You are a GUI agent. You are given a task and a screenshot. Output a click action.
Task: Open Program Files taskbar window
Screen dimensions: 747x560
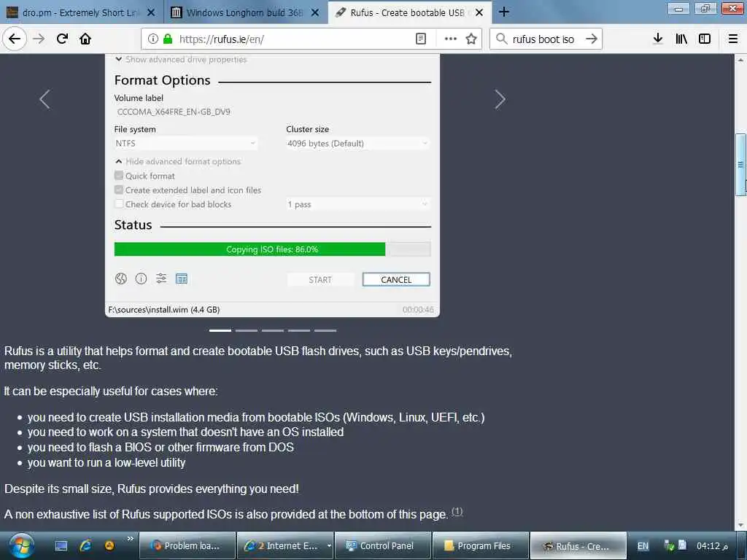click(480, 545)
